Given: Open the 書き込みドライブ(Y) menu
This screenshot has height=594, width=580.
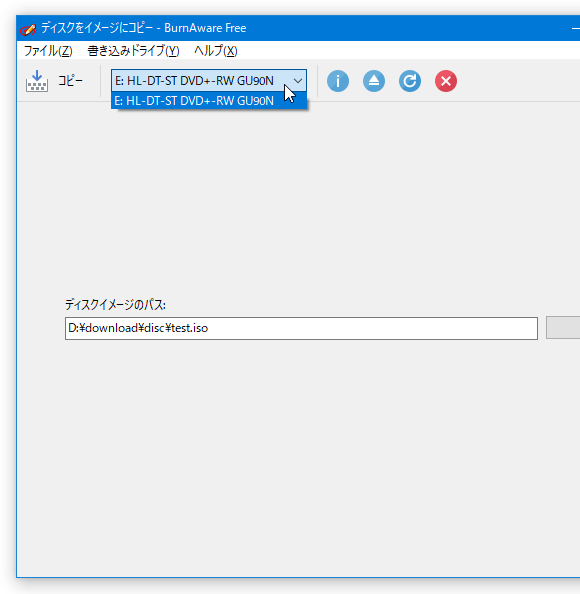Looking at the screenshot, I should [x=133, y=51].
